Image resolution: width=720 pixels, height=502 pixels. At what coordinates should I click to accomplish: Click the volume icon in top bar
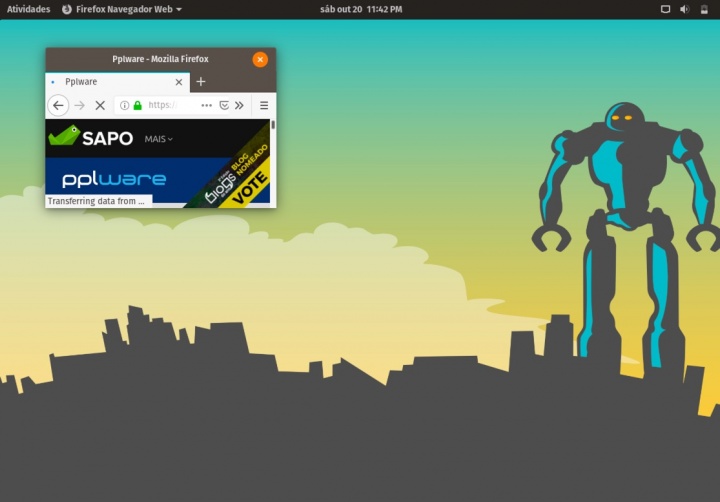[685, 9]
